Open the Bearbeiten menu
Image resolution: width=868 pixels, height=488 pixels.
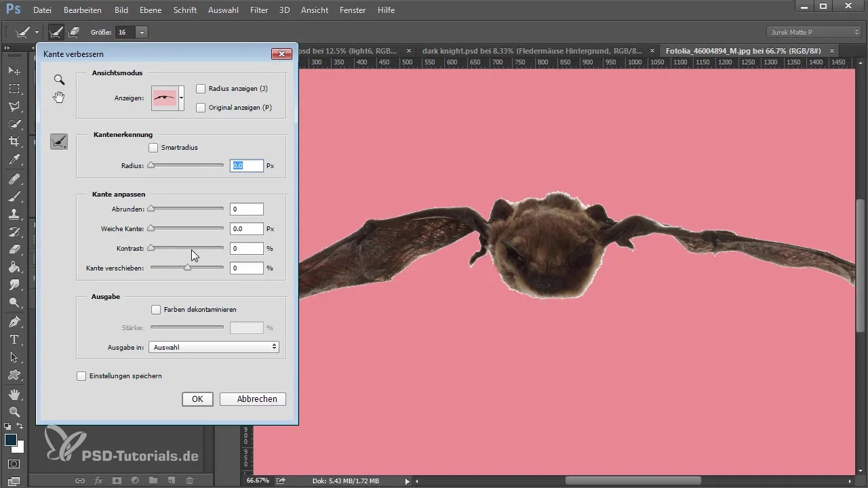point(83,10)
